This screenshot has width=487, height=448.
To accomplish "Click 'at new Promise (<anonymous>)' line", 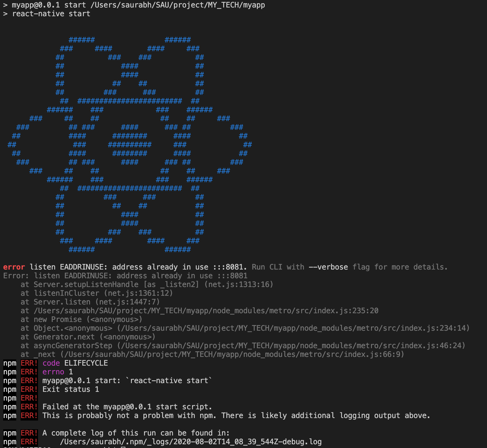I will point(81,319).
